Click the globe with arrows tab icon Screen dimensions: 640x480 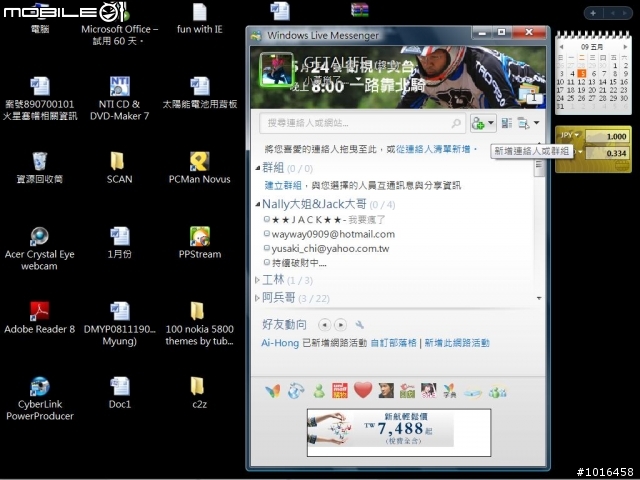click(296, 391)
